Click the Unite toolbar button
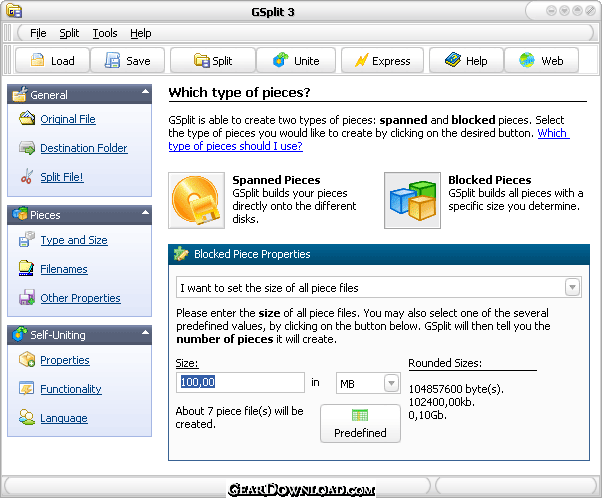The image size is (602, 498). [x=296, y=60]
